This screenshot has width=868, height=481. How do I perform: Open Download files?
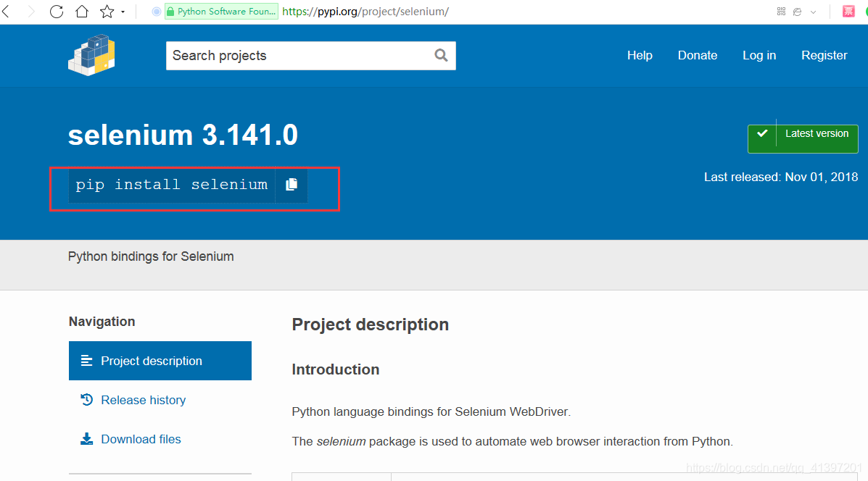tap(141, 439)
